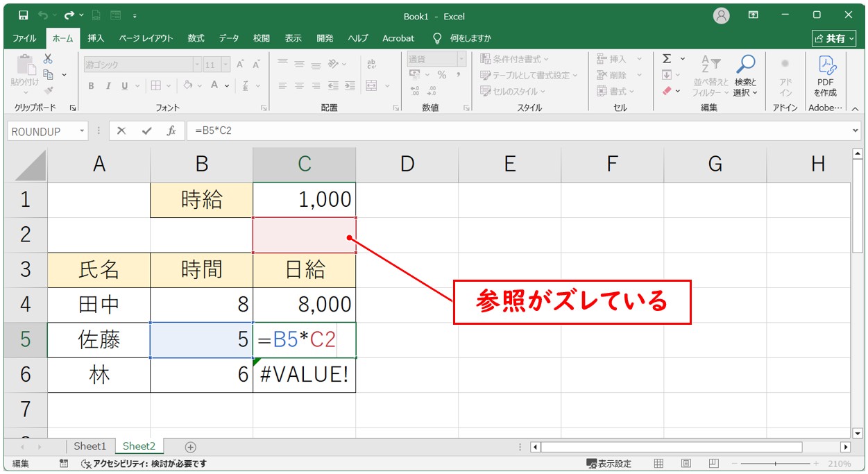Toggle middle vertical alignment
Viewport: 868px width, 474px height.
click(299, 64)
